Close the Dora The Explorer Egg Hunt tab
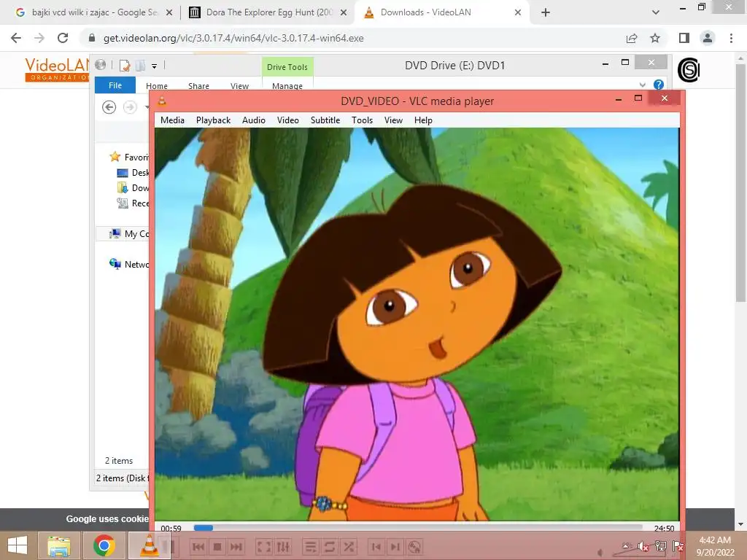747x560 pixels. 344,13
